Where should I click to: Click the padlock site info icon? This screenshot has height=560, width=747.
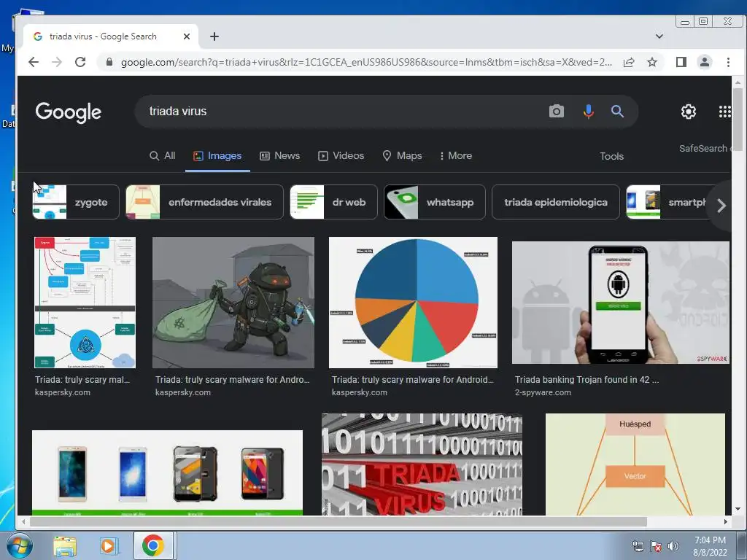pyautogui.click(x=109, y=62)
